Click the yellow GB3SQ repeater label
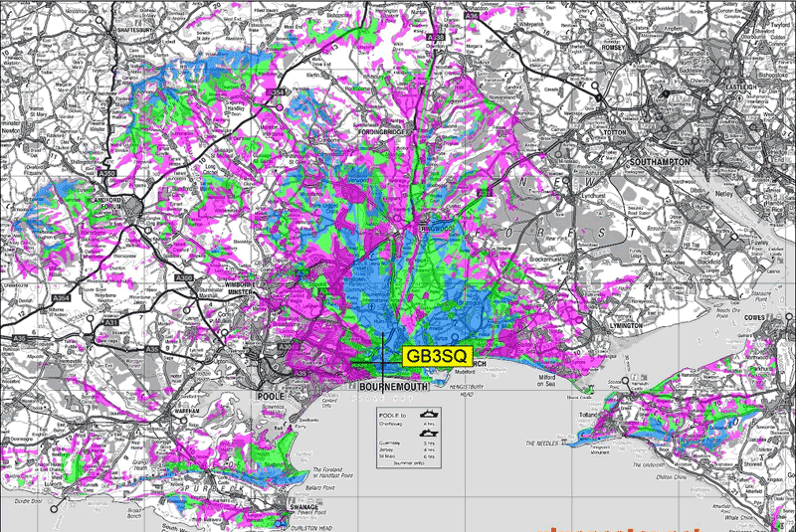Viewport: 796px width, 532px height. [437, 356]
